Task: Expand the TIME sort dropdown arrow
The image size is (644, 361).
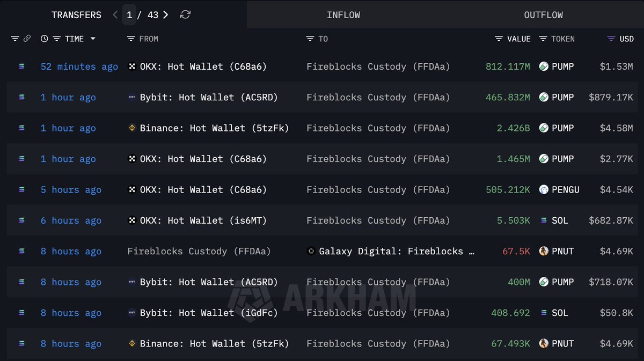Action: click(93, 39)
